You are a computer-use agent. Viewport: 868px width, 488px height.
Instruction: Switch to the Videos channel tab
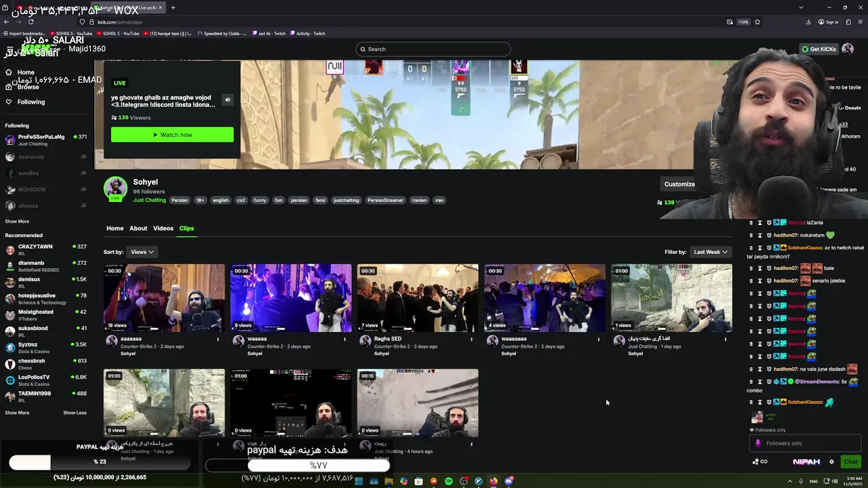click(x=163, y=228)
